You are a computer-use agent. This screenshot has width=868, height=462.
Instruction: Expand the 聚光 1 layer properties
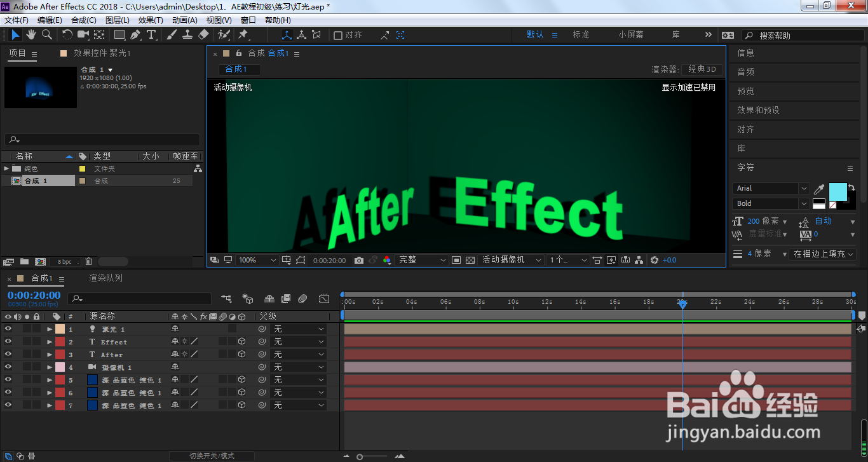pos(50,329)
